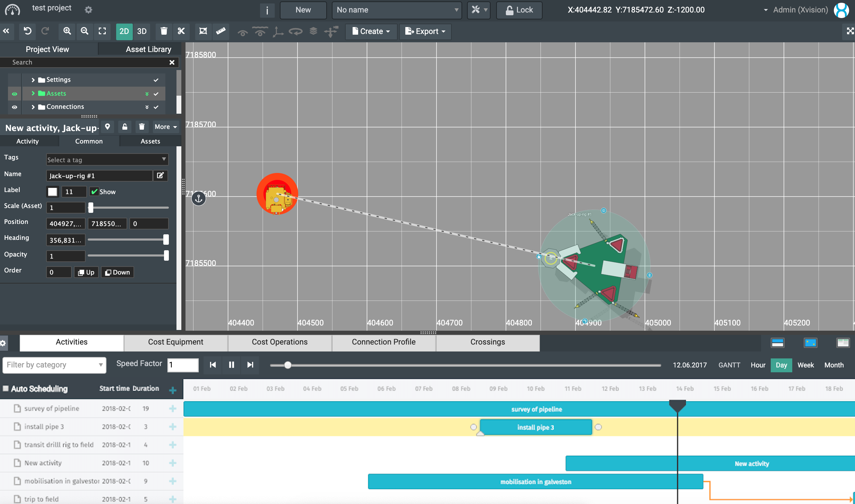Open the Create dropdown menu

click(371, 31)
